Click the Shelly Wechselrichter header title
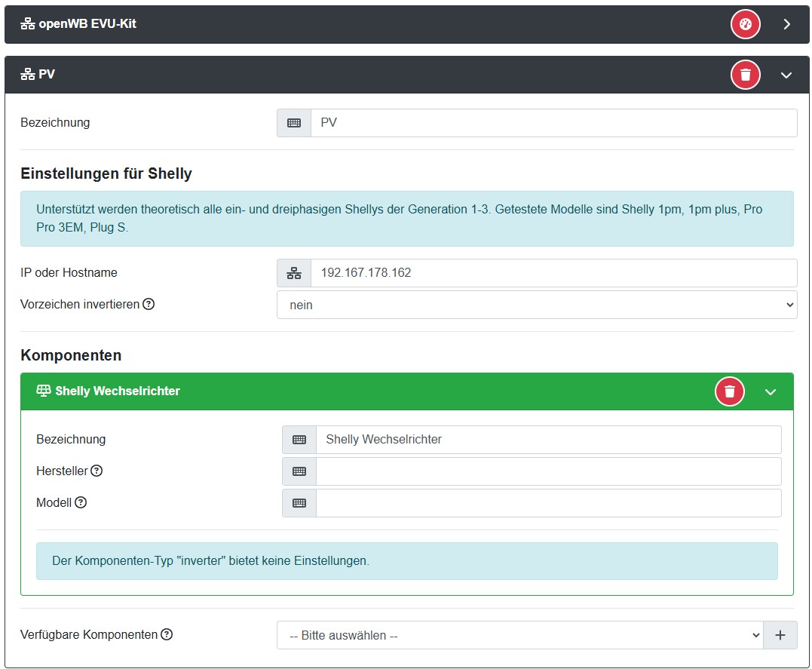 [x=118, y=391]
